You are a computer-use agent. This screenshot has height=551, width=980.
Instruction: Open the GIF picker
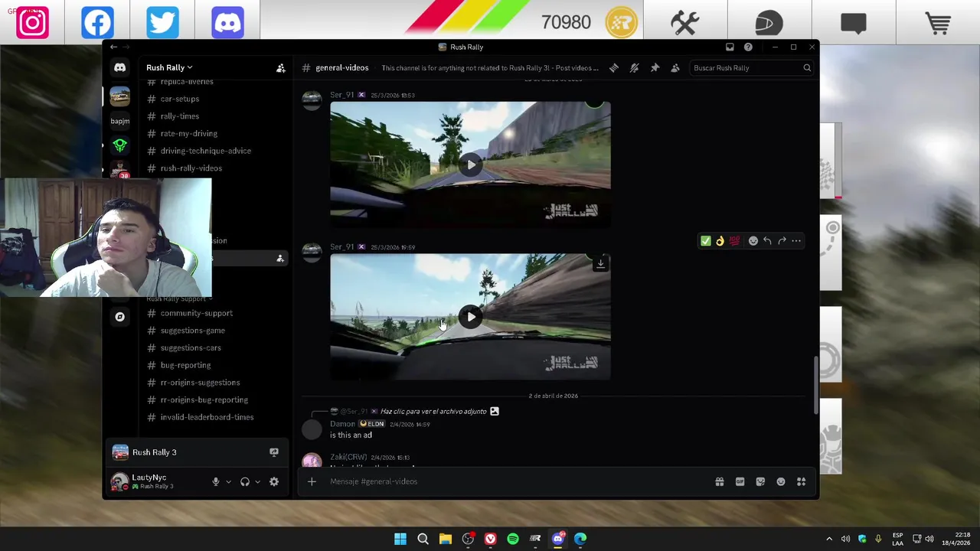click(x=740, y=481)
